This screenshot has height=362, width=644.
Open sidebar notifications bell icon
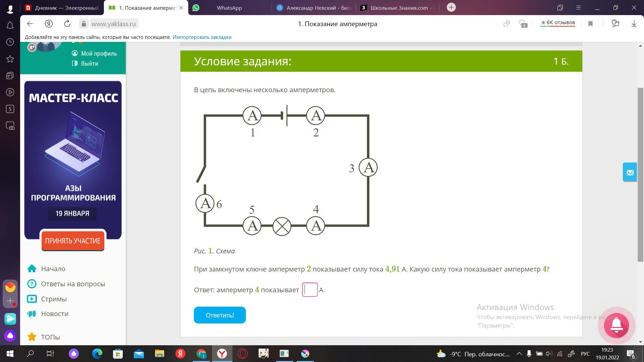(x=10, y=25)
